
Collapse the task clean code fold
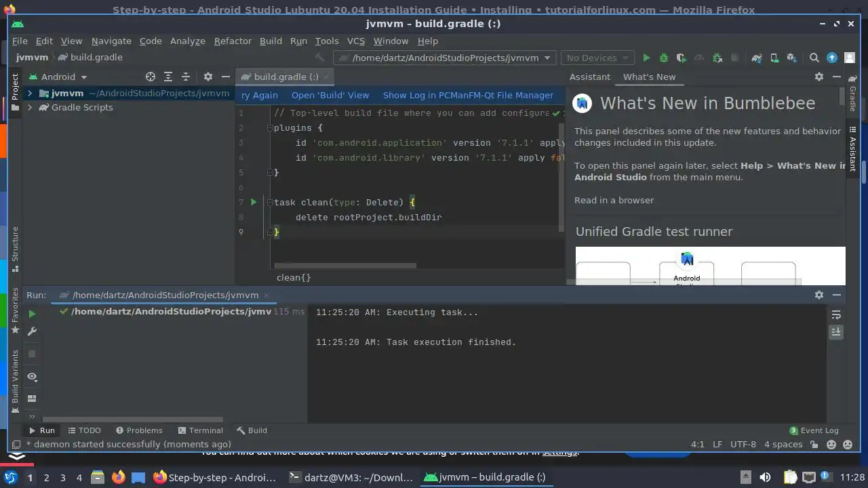270,203
